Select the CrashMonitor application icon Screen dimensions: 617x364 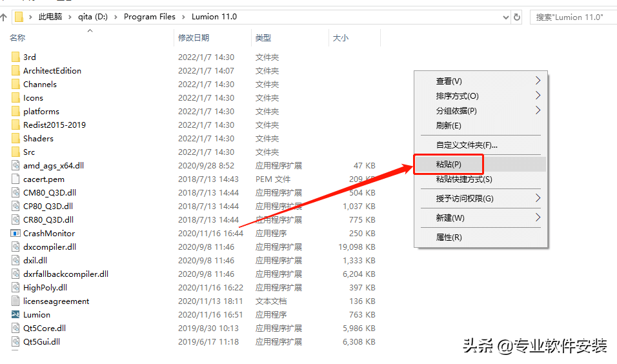coord(15,234)
